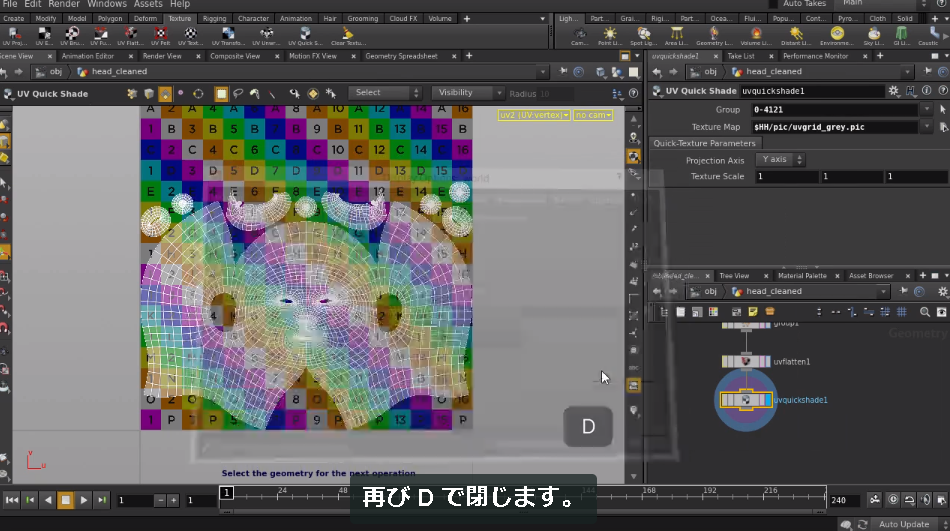Select the UV Flatten shelf tool
The height and width of the screenshot is (531, 950).
pyautogui.click(x=130, y=36)
